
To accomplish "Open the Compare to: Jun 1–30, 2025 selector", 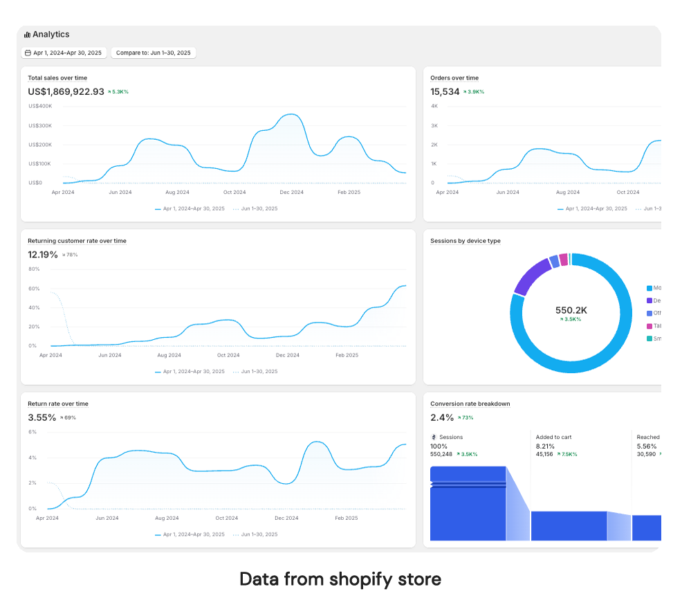I will (x=153, y=53).
